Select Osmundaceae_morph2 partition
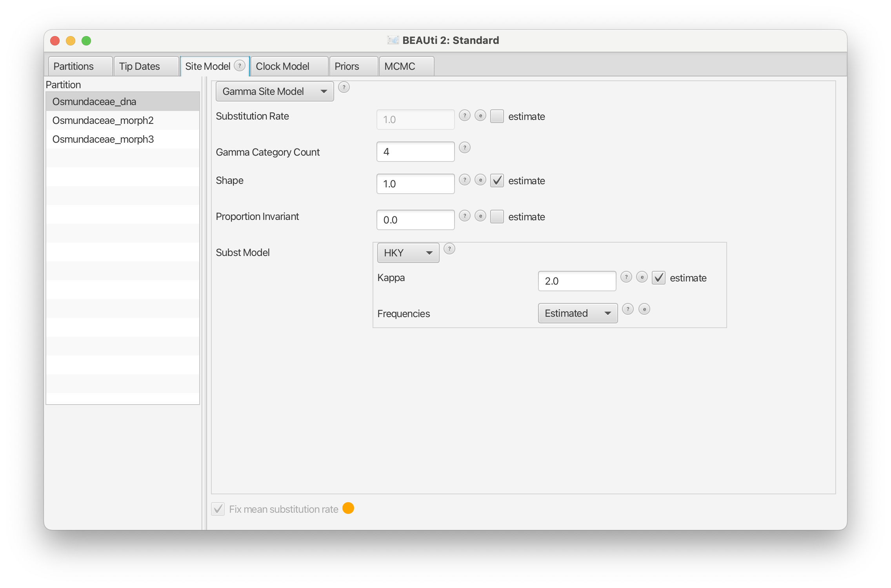The image size is (891, 588). pos(123,120)
